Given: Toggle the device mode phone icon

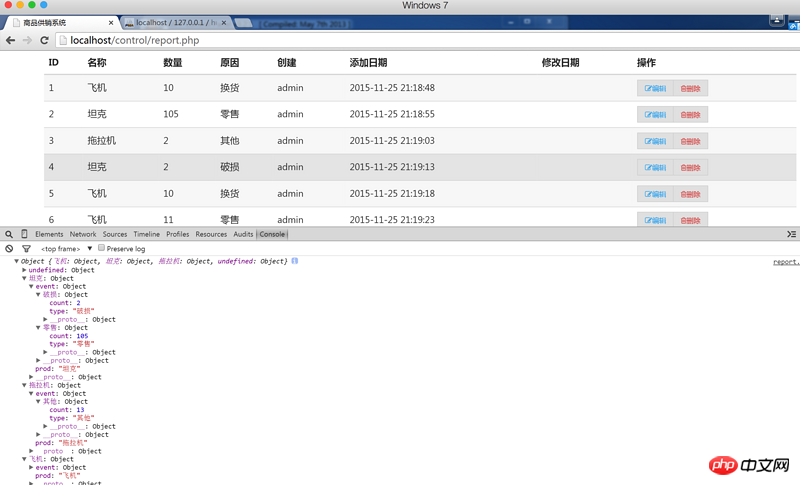Looking at the screenshot, I should coord(24,234).
